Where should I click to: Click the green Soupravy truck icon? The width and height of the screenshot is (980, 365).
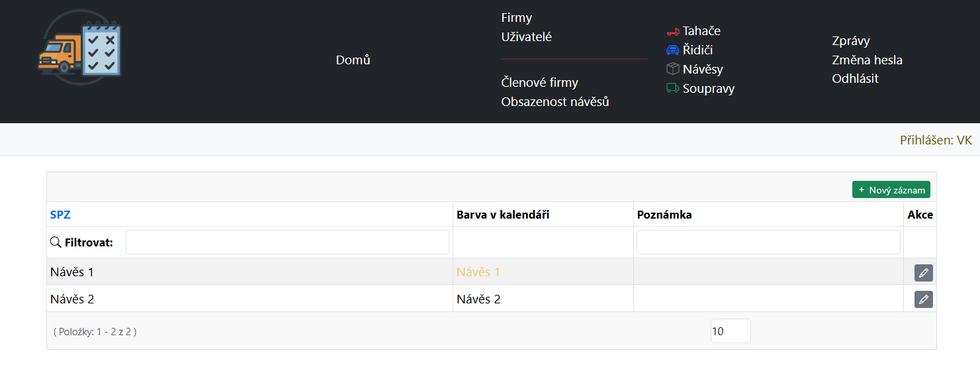tap(673, 88)
